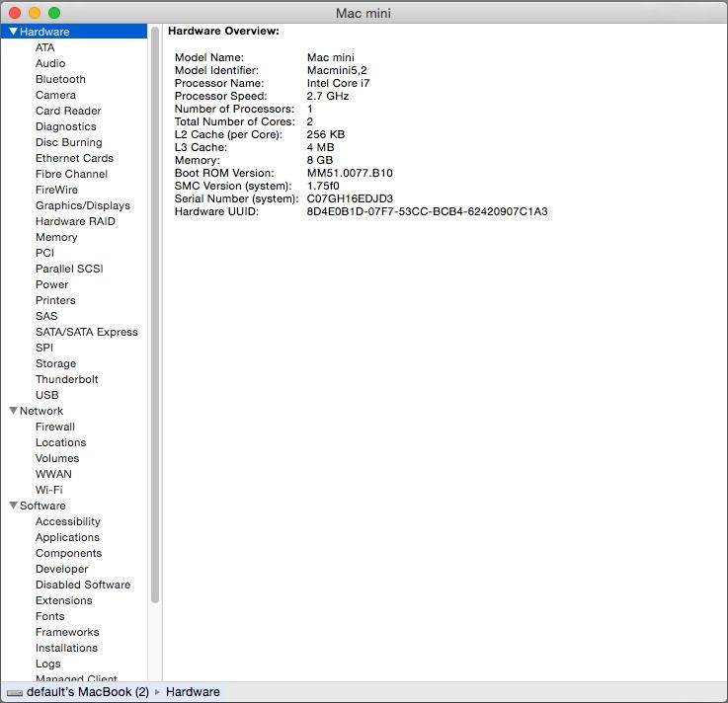Click the Serial Number value text
The height and width of the screenshot is (703, 728).
[350, 198]
